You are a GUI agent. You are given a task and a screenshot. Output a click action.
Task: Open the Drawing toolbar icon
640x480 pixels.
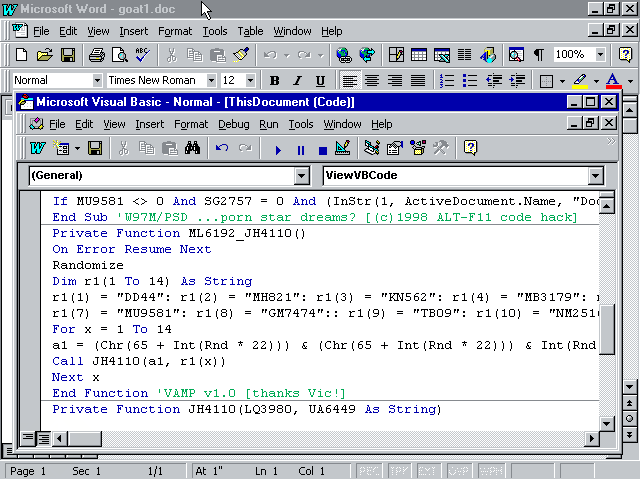[x=488, y=54]
